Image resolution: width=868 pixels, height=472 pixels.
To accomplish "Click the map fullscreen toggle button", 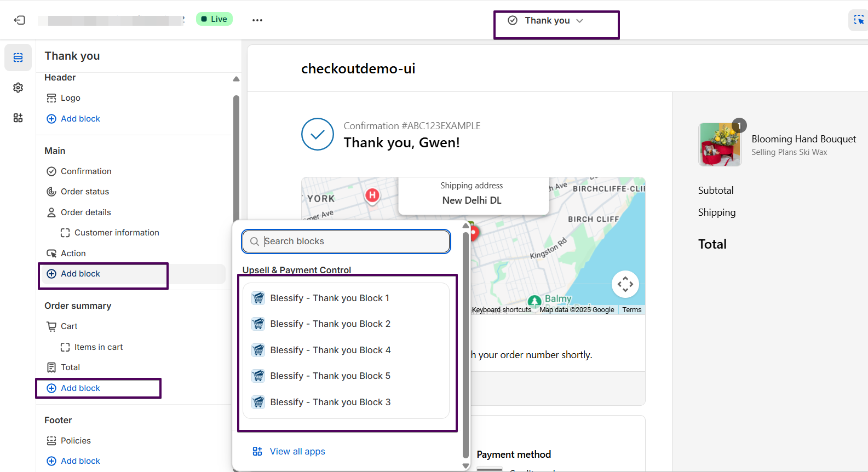I will 625,284.
